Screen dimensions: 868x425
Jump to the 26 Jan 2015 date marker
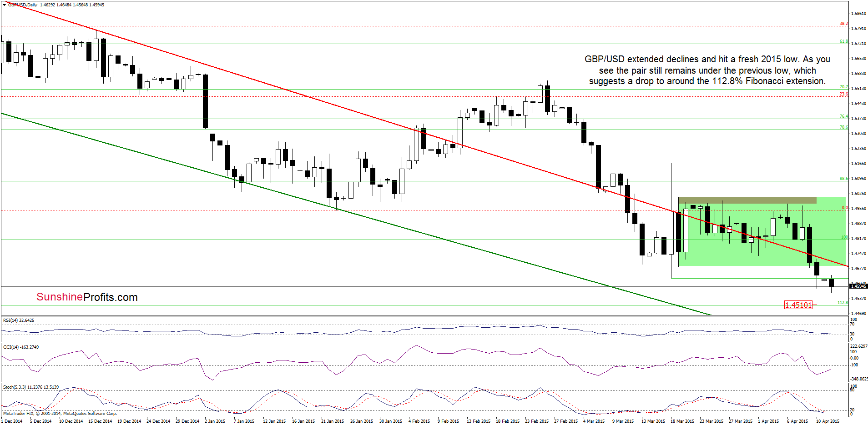click(x=362, y=421)
